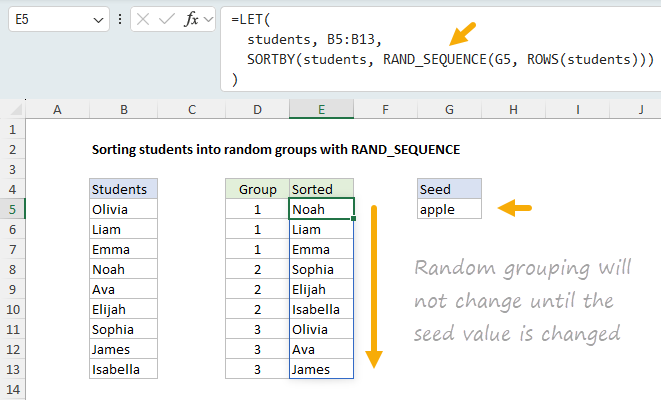The image size is (661, 400).
Task: Click the Insert Function fx icon
Action: tap(191, 19)
